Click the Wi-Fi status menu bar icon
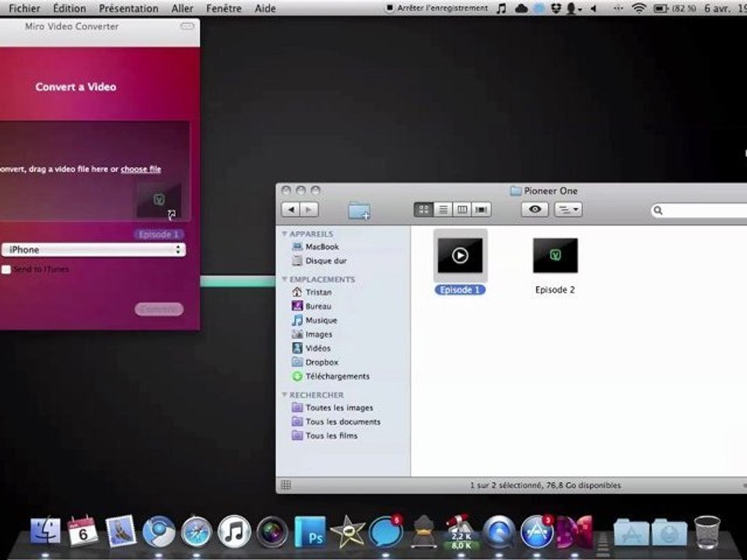The width and height of the screenshot is (747, 560). (x=638, y=8)
